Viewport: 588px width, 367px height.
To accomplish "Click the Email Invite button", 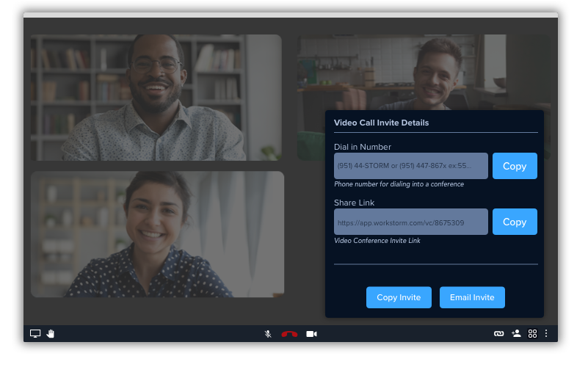I will (x=472, y=298).
